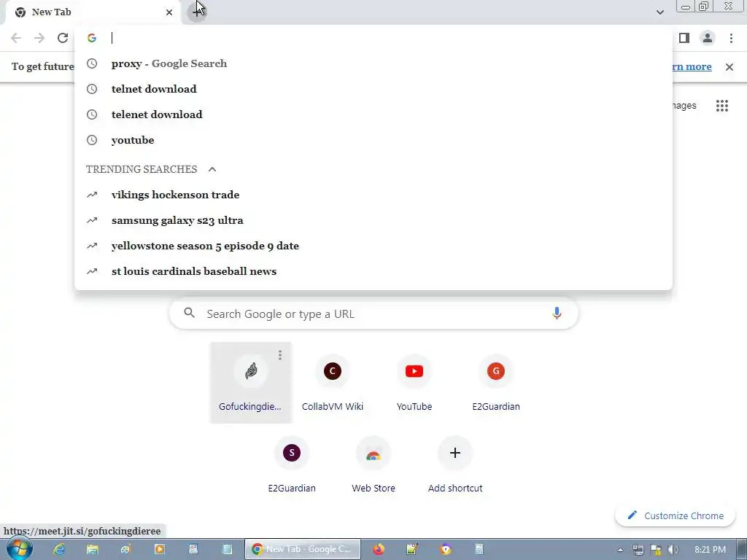
Task: Open Windows Explorer folder taskbar icon
Action: [92, 550]
